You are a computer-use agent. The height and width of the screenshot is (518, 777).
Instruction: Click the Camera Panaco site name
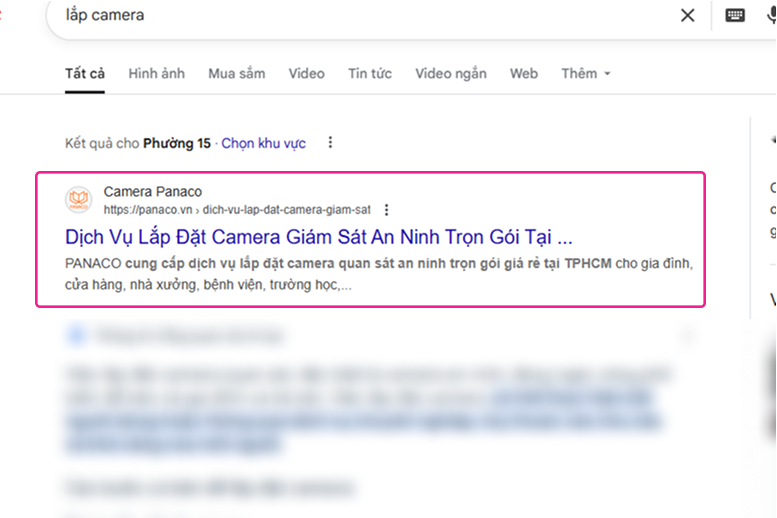coord(152,192)
